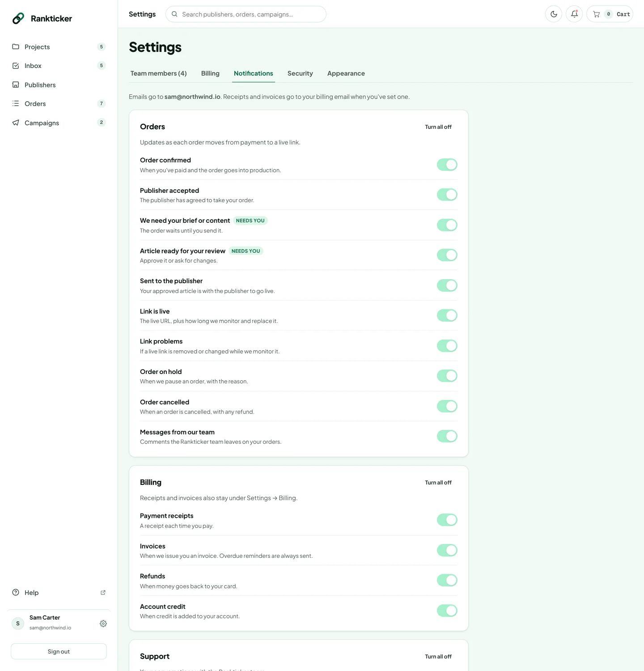
Task: Toggle We need your brief or content
Action: [447, 225]
